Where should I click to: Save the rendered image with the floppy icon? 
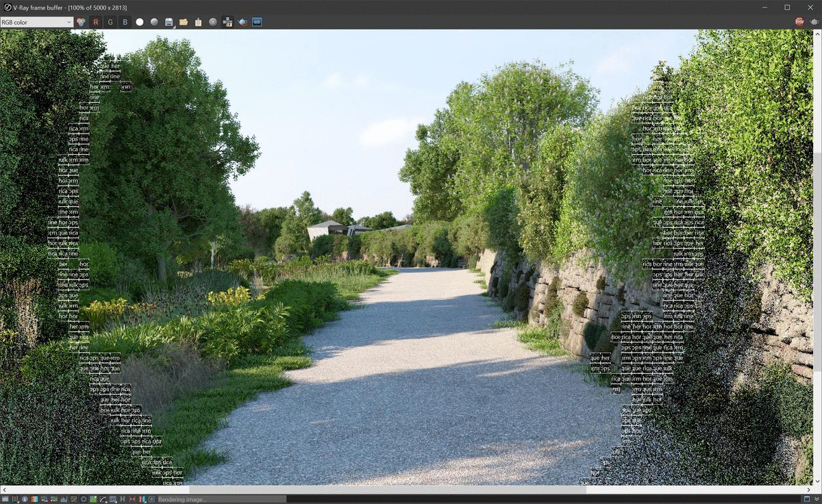(x=169, y=22)
